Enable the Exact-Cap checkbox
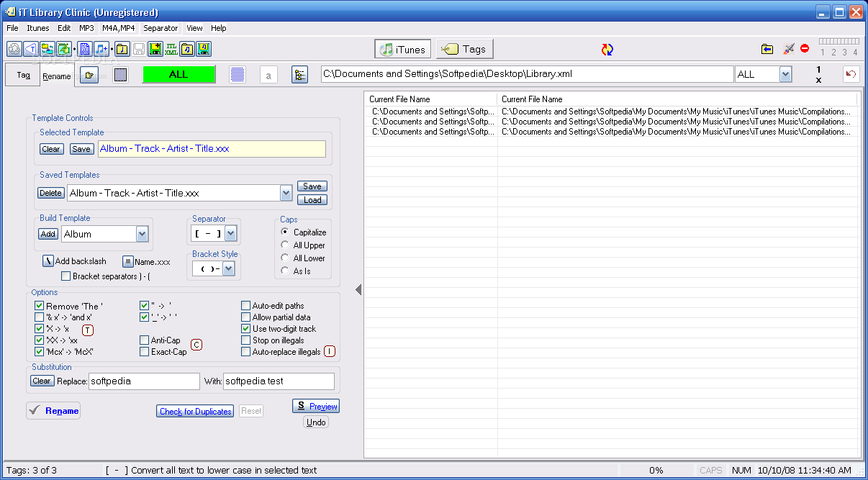868x480 pixels. click(x=145, y=352)
